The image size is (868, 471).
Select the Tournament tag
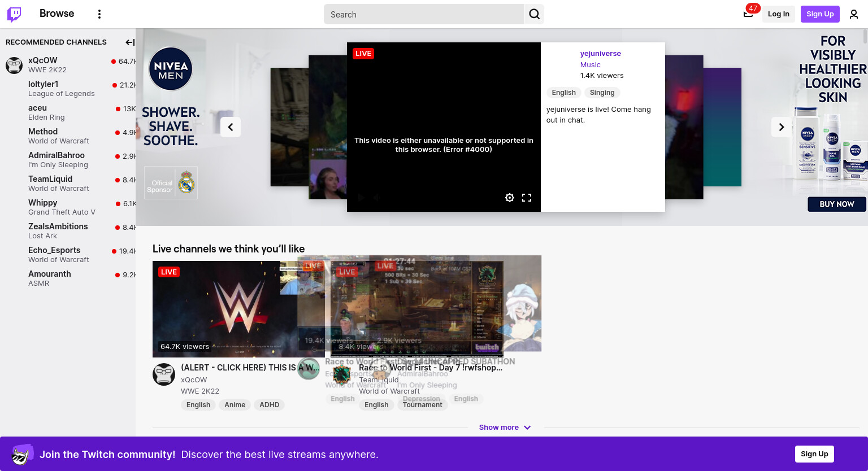tap(422, 405)
